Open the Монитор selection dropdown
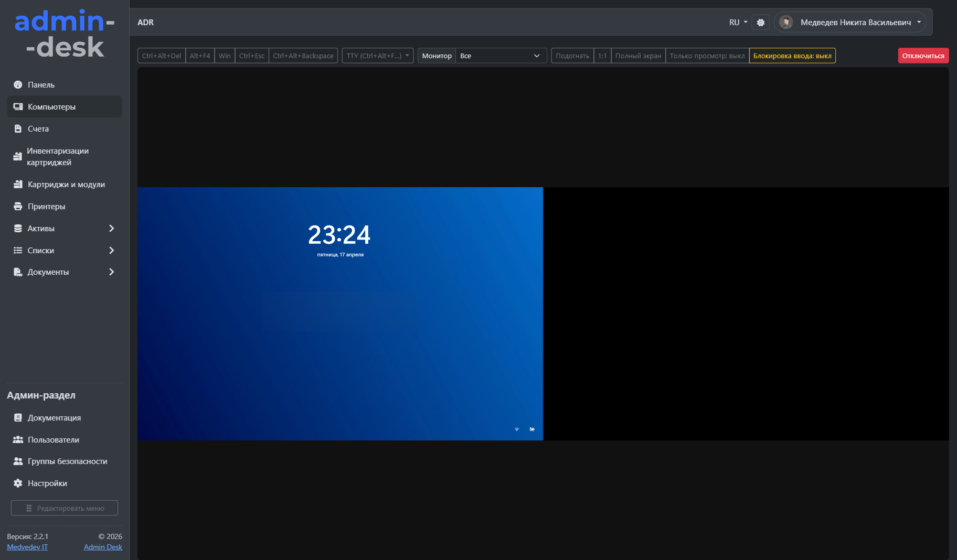The width and height of the screenshot is (957, 560). tap(500, 56)
